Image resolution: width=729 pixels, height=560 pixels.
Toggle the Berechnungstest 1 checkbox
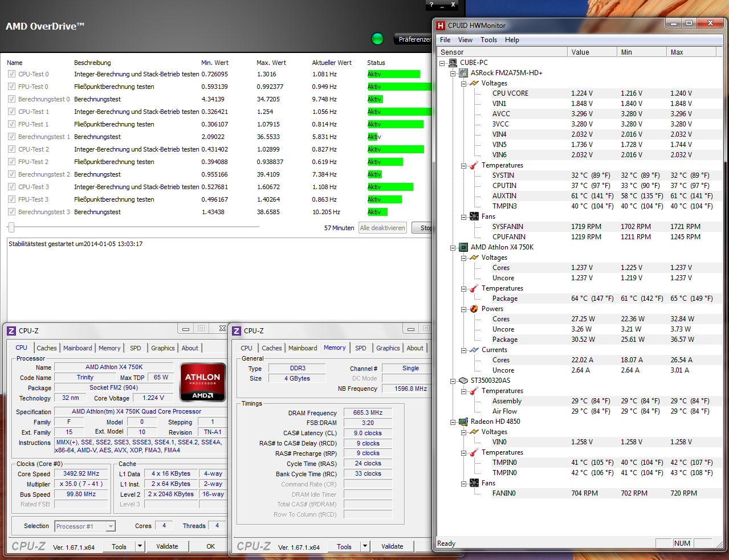(11, 137)
